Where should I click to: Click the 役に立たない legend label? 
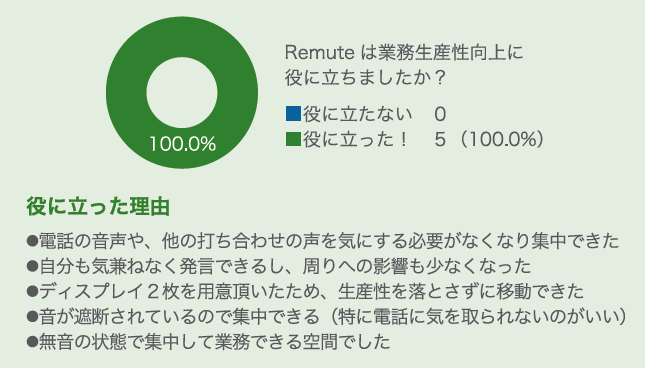coord(357,114)
